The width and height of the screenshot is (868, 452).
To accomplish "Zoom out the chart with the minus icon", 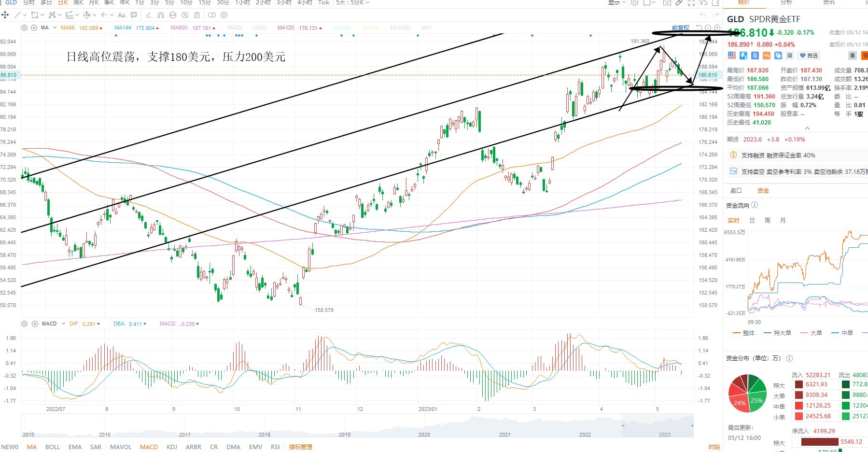I will pyautogui.click(x=708, y=28).
